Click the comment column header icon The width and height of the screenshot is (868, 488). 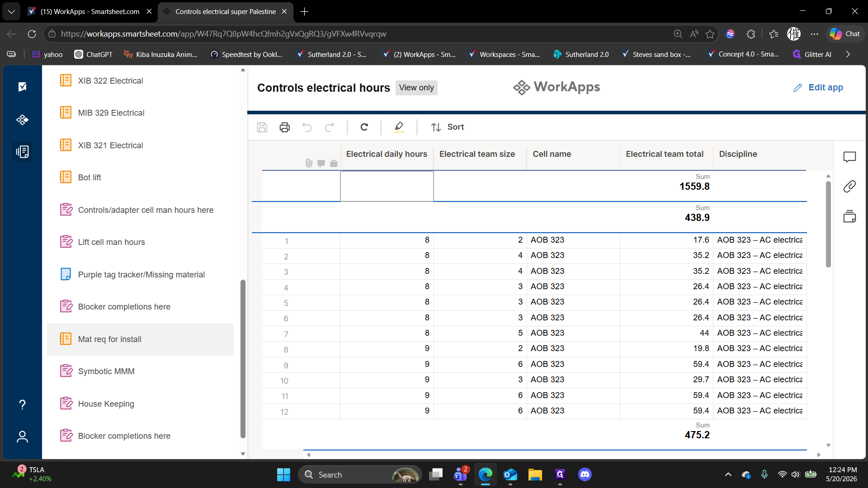321,163
